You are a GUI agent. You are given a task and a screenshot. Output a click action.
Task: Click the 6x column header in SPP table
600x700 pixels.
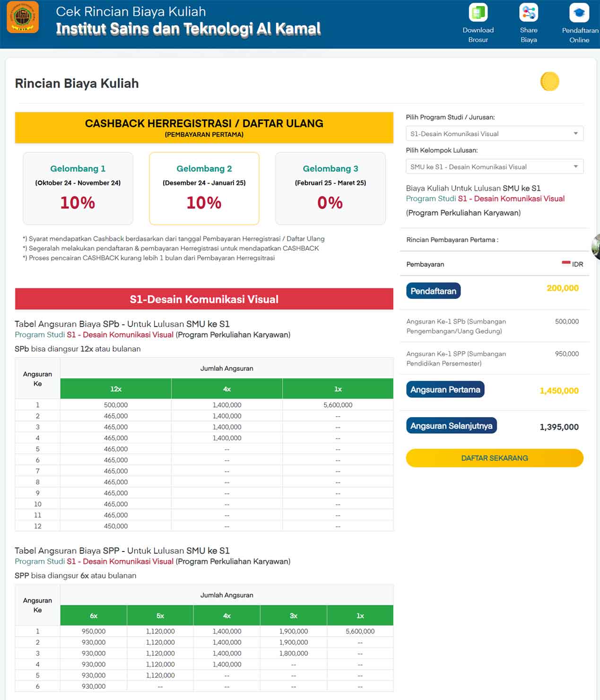[94, 615]
